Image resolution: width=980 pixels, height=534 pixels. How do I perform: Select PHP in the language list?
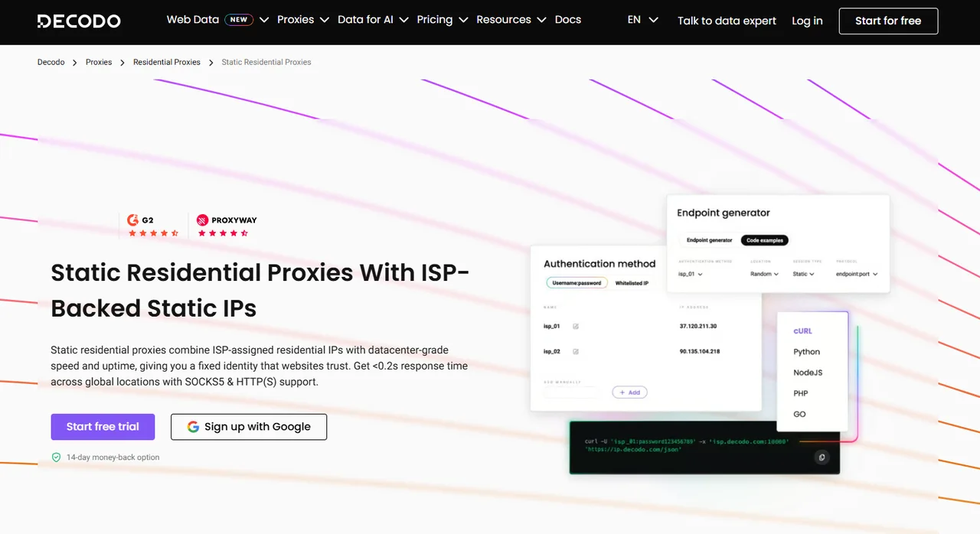click(x=801, y=393)
